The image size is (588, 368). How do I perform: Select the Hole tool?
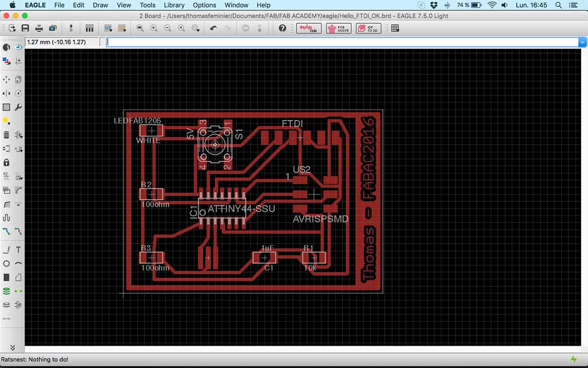point(6,305)
